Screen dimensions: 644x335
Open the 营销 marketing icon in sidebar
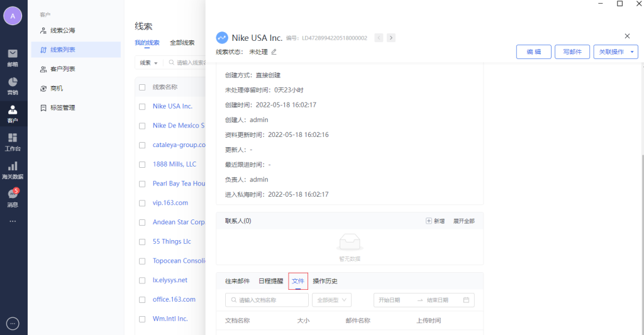[x=13, y=85]
